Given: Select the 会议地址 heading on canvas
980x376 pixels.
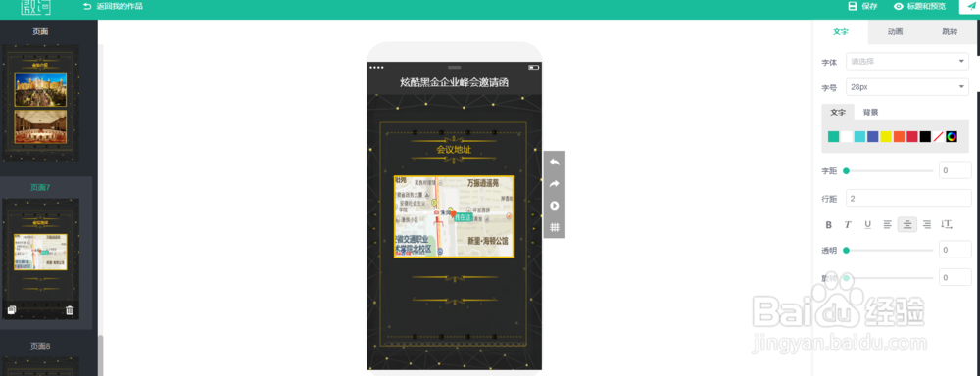Looking at the screenshot, I should pos(454,150).
